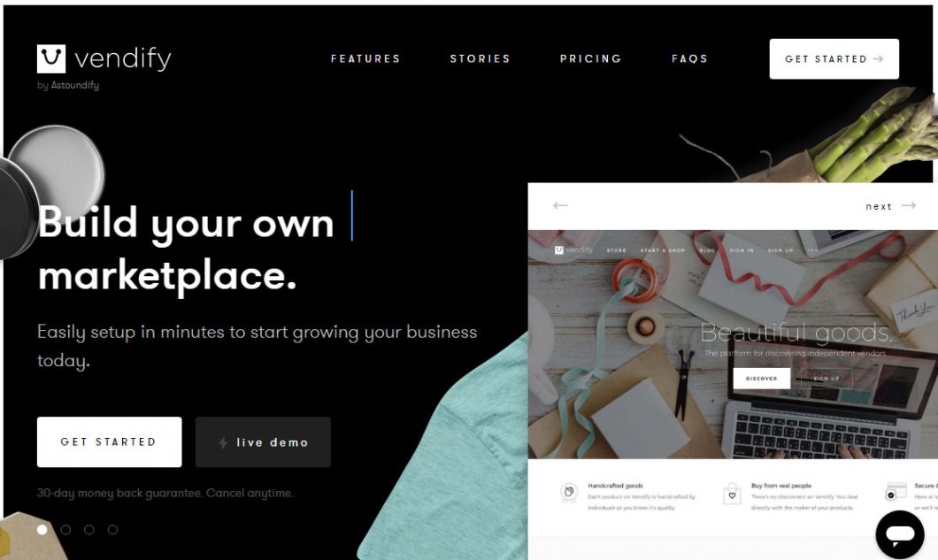Click the hero Get Started button
938x560 pixels.
110,442
